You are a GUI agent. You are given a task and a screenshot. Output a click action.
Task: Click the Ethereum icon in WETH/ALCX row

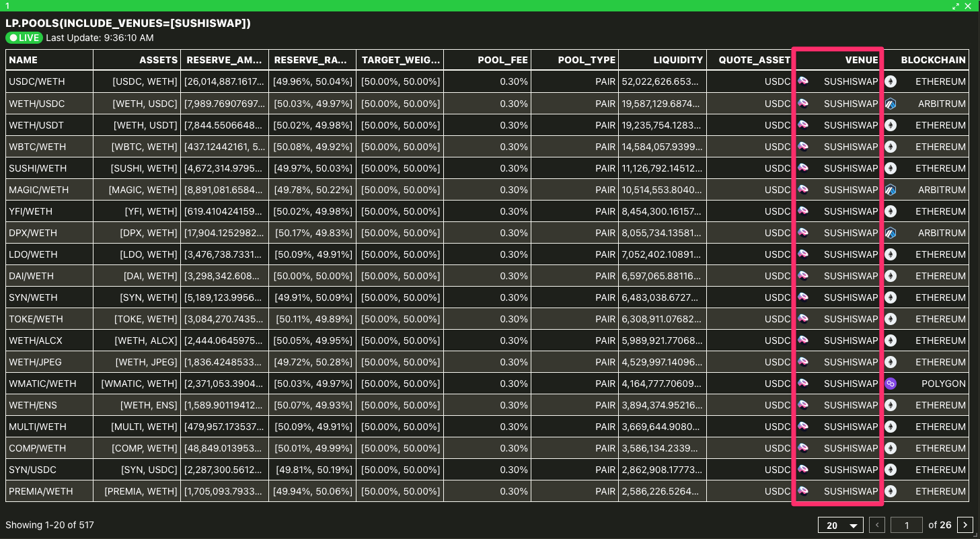(891, 340)
